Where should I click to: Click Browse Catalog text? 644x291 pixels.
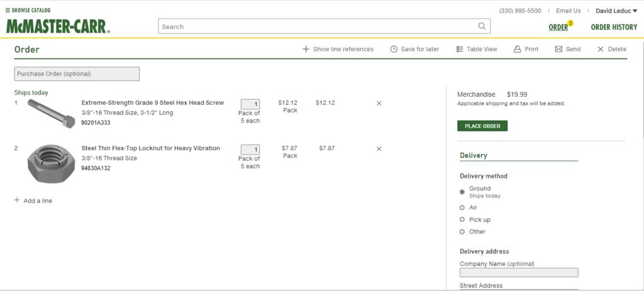coord(31,10)
